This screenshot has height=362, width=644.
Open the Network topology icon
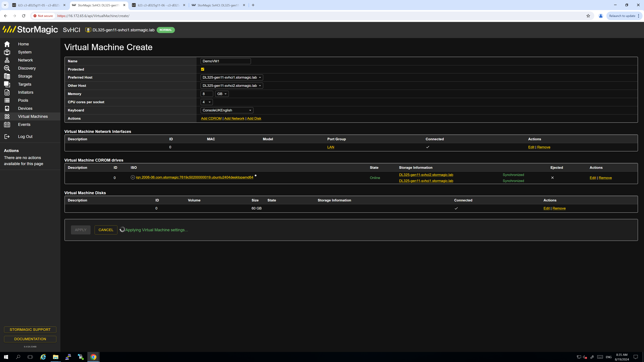[x=7, y=60]
